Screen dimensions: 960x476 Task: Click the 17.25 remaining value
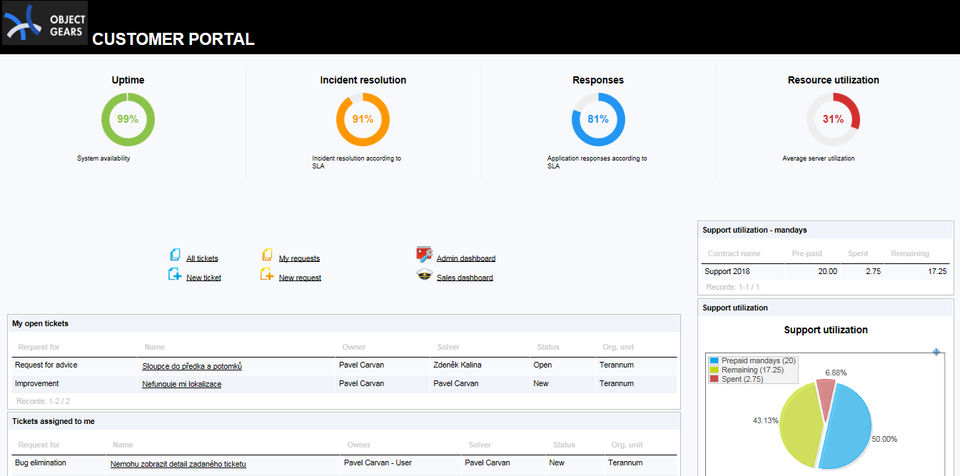(x=937, y=271)
